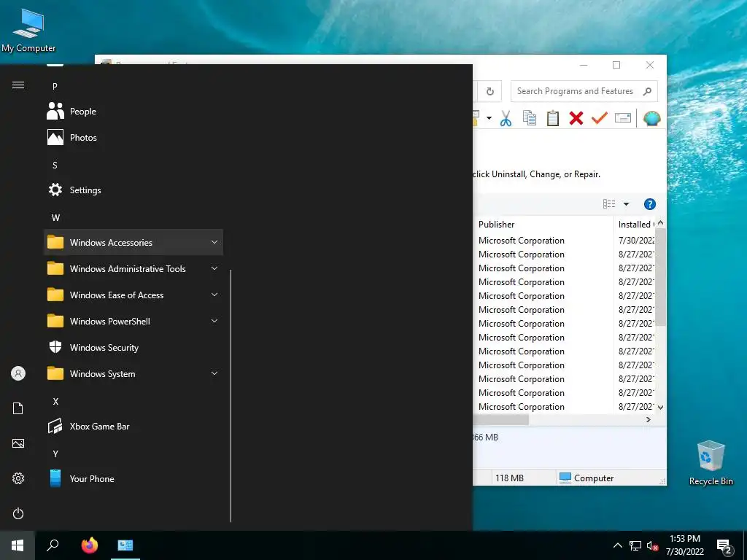Open Documents from Start sidebar
This screenshot has width=747, height=560.
18,408
